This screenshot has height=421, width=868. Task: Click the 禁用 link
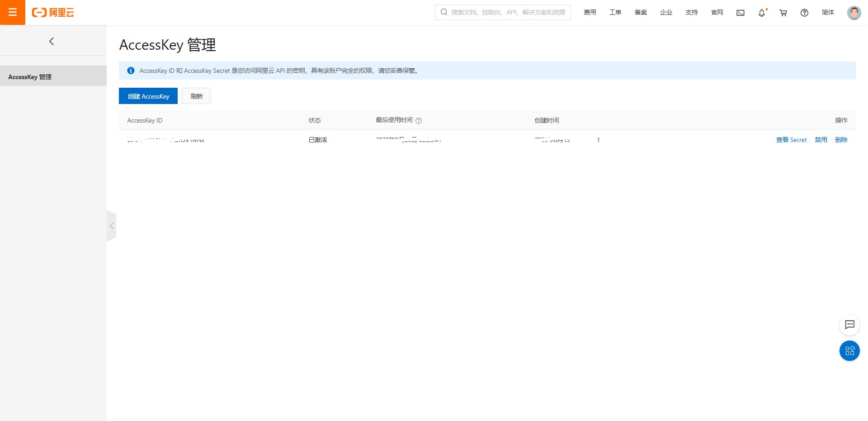click(x=821, y=140)
